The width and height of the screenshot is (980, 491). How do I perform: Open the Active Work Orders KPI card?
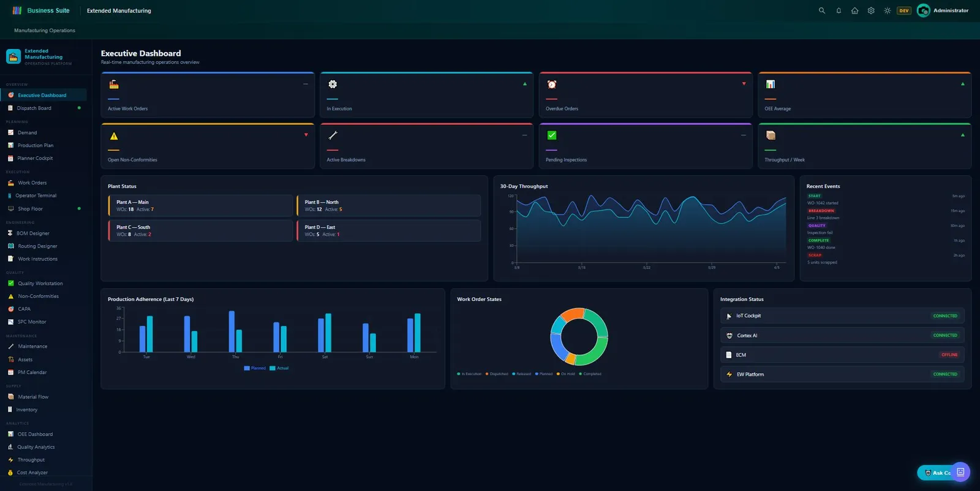point(208,95)
